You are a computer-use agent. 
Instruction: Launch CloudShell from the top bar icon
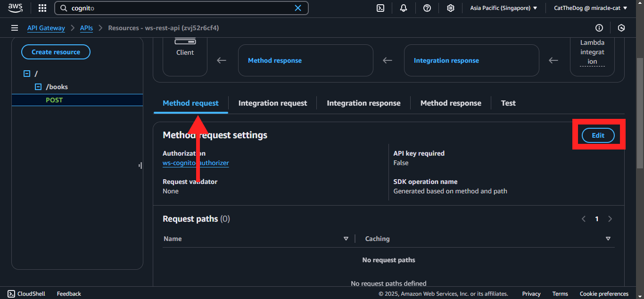coord(380,8)
